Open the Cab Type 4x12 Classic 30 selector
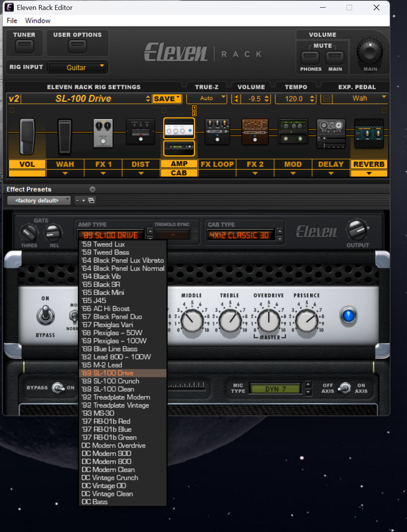The image size is (407, 532). click(x=241, y=235)
